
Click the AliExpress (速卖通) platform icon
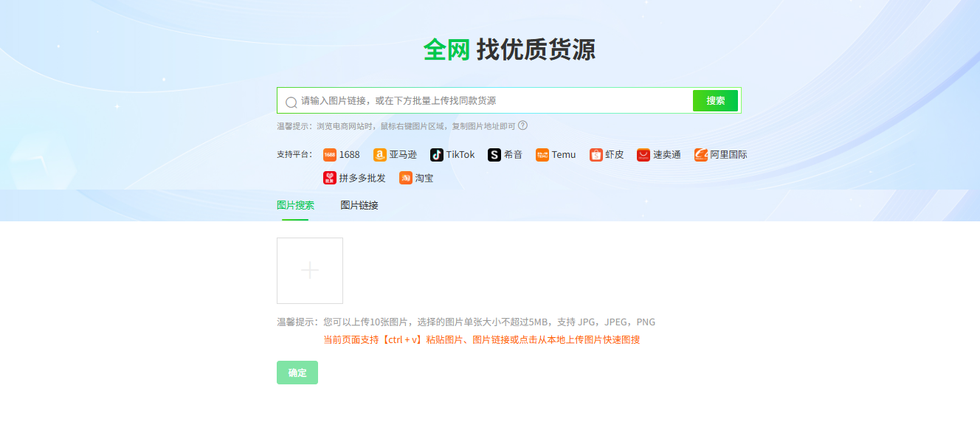[643, 155]
